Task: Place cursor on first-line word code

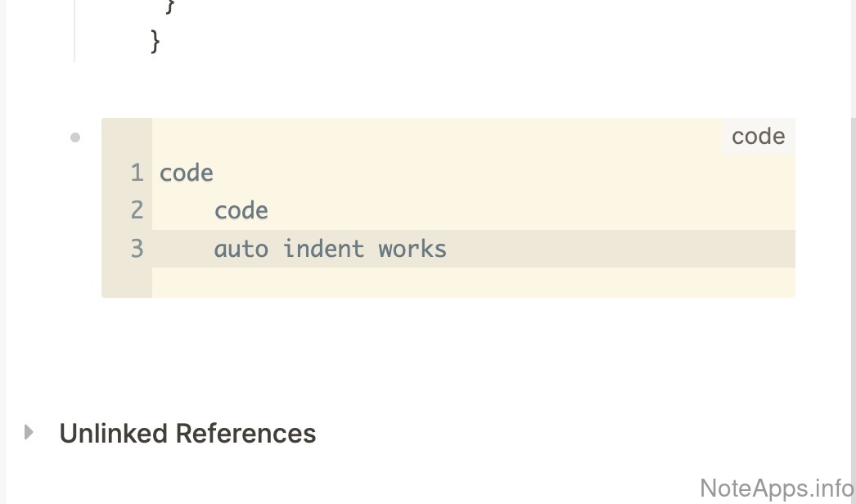Action: [187, 173]
